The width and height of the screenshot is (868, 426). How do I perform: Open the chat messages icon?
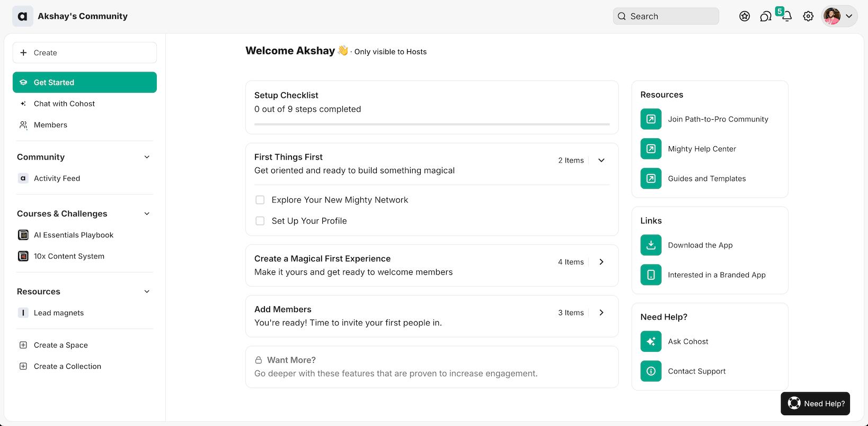click(x=765, y=16)
